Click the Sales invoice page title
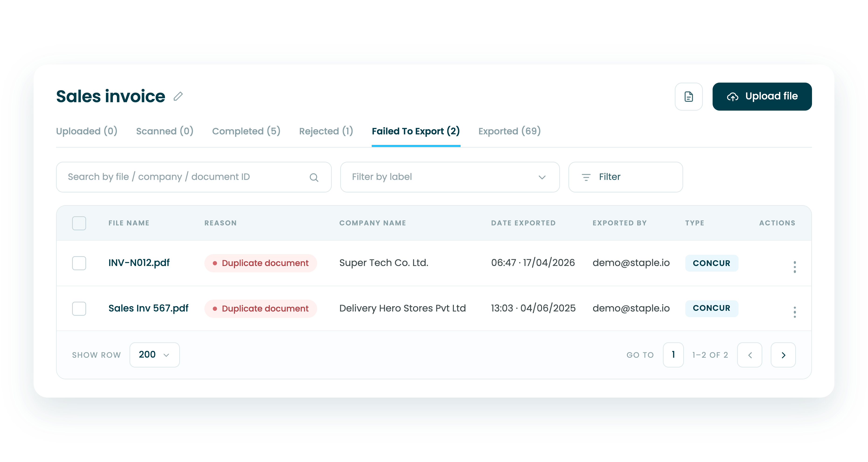The height and width of the screenshot is (462, 868). tap(111, 96)
